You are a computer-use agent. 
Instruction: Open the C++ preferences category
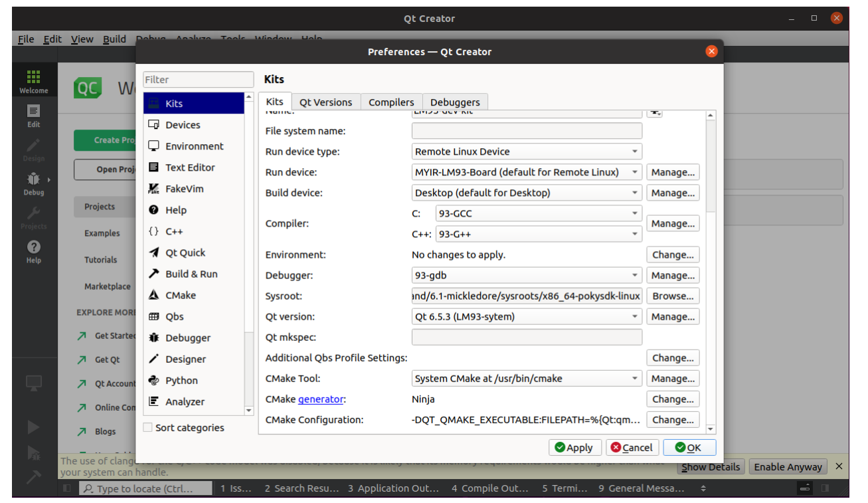(194, 231)
